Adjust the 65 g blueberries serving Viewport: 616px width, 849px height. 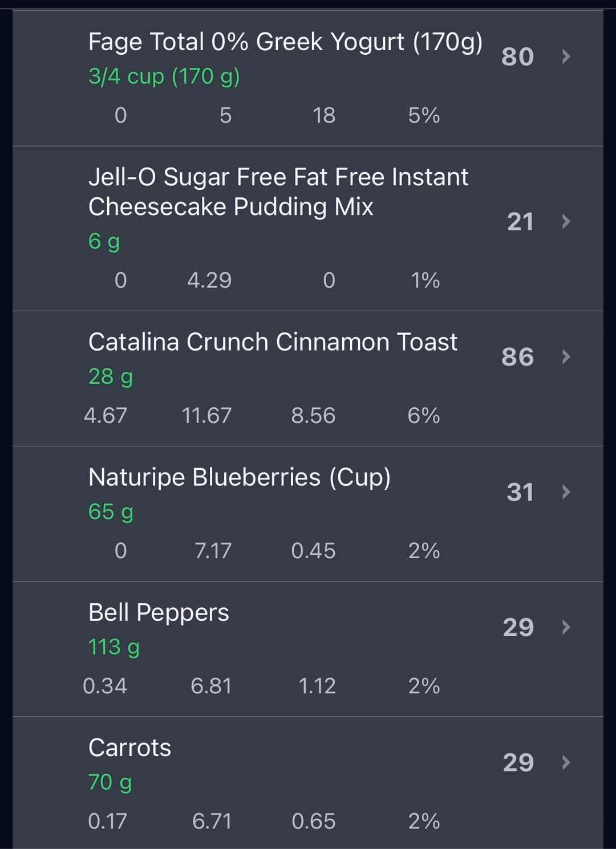click(111, 512)
